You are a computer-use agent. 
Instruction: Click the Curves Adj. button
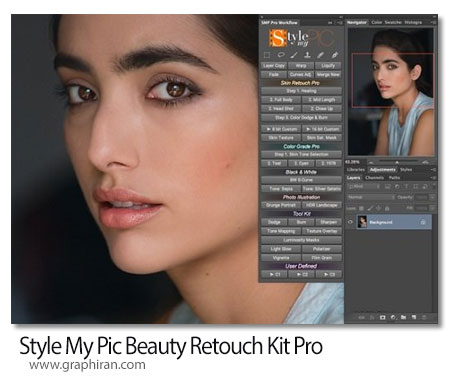click(301, 74)
